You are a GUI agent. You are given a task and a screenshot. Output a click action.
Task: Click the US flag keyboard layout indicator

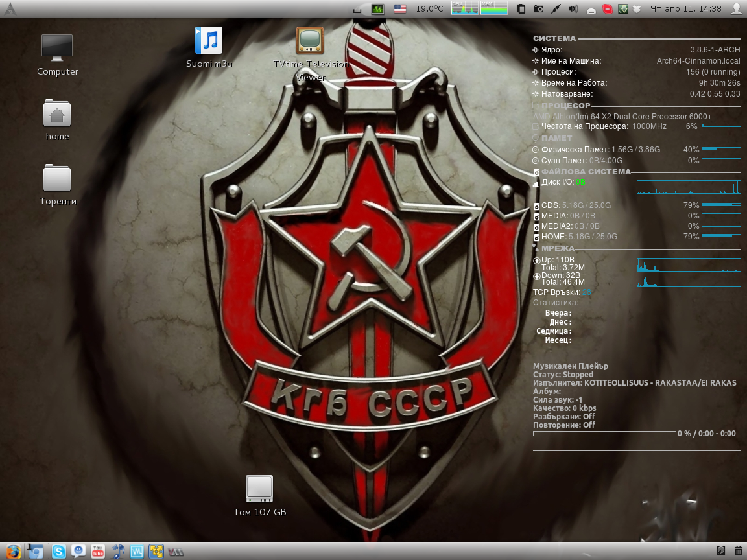point(399,9)
